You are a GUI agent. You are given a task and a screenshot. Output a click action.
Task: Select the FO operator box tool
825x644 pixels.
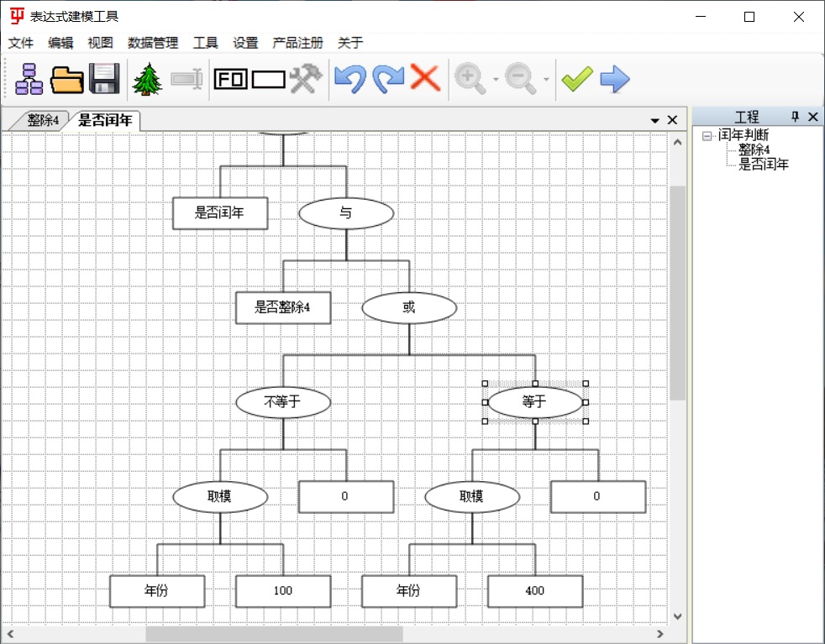(230, 79)
